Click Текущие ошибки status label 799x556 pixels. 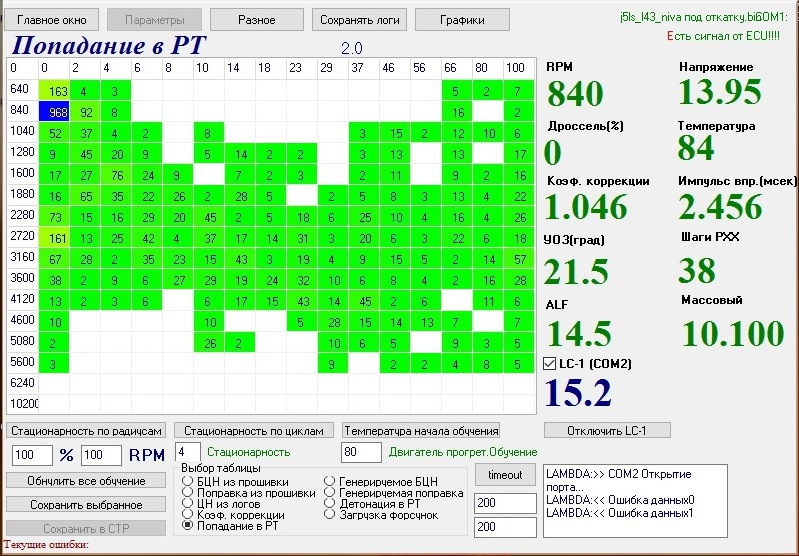pyautogui.click(x=46, y=544)
